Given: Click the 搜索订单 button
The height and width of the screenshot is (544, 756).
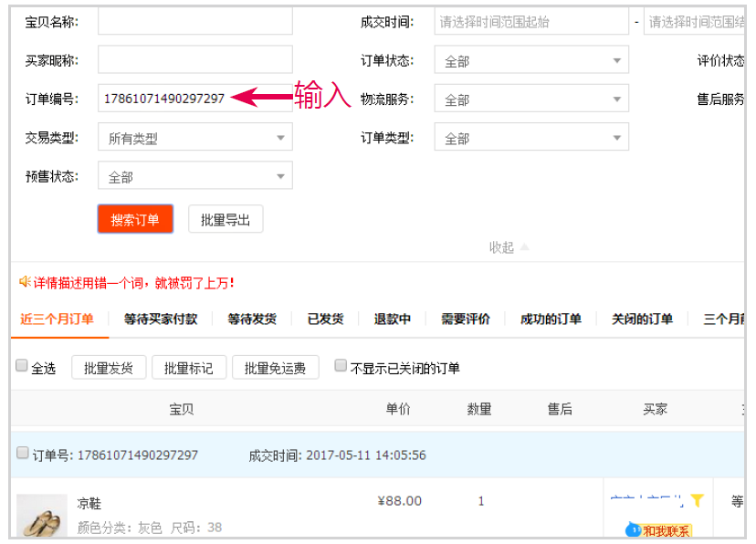Looking at the screenshot, I should point(135,219).
